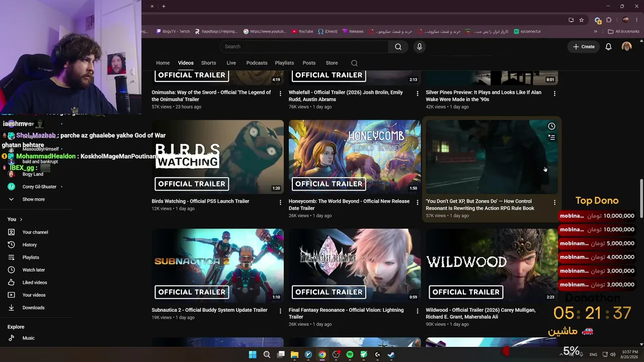Open options menu for Birds Watching trailer
Image resolution: width=644 pixels, height=362 pixels.
280,202
